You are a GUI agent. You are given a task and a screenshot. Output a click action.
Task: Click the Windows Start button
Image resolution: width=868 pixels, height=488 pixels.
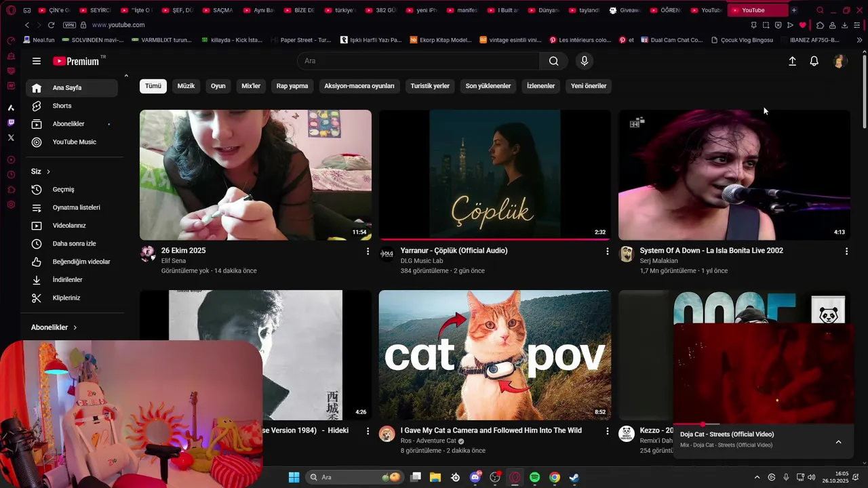(x=294, y=477)
